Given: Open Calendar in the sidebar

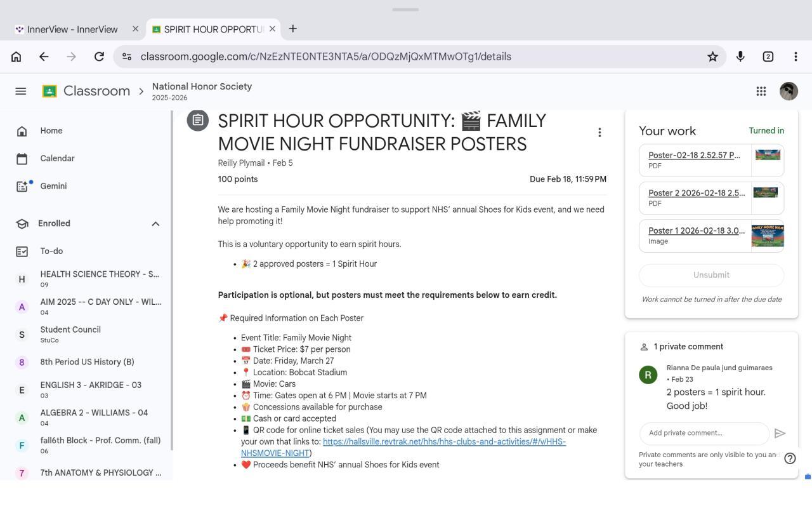Looking at the screenshot, I should click(57, 158).
